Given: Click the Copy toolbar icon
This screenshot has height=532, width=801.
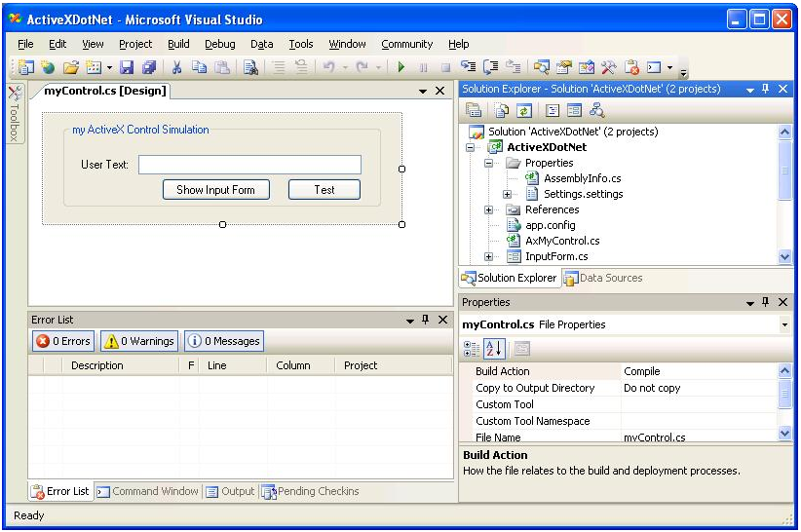Looking at the screenshot, I should point(199,67).
